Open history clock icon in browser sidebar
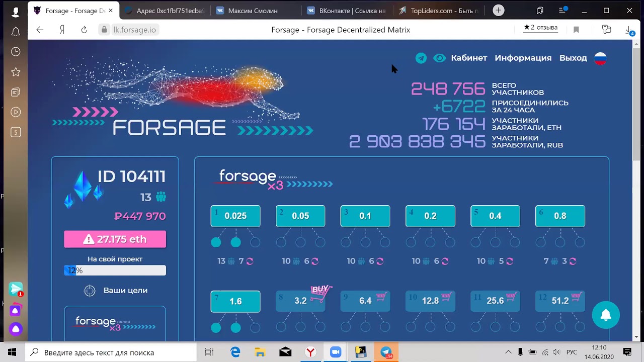The height and width of the screenshot is (362, 644). [16, 52]
